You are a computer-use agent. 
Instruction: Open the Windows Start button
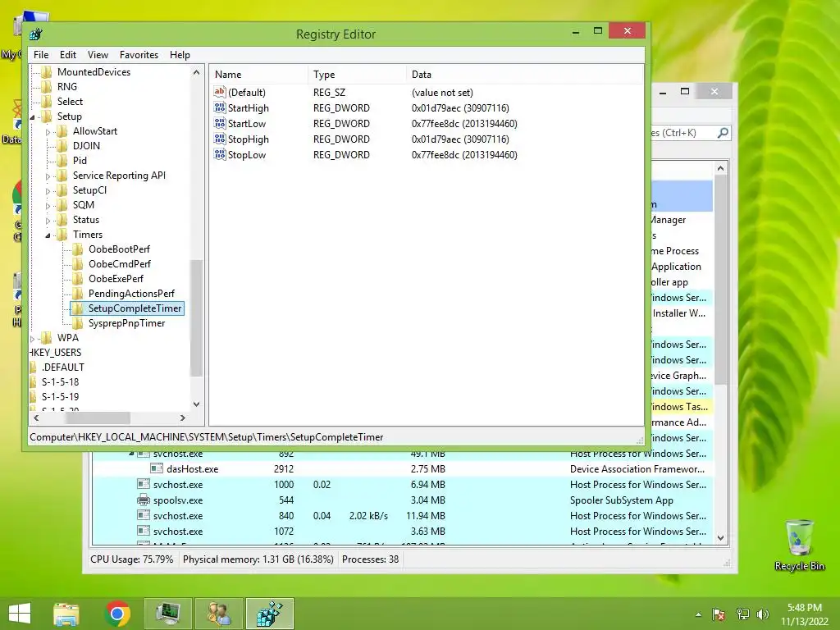(x=20, y=614)
